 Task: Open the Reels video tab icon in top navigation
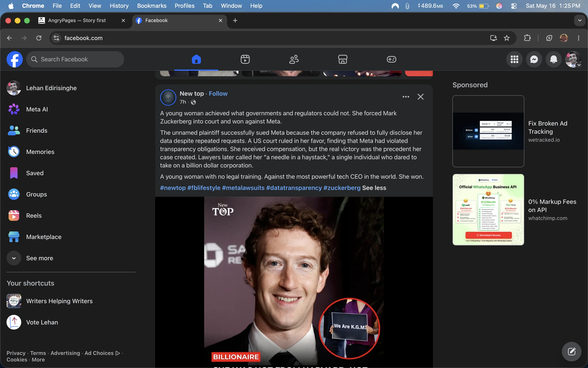[245, 59]
